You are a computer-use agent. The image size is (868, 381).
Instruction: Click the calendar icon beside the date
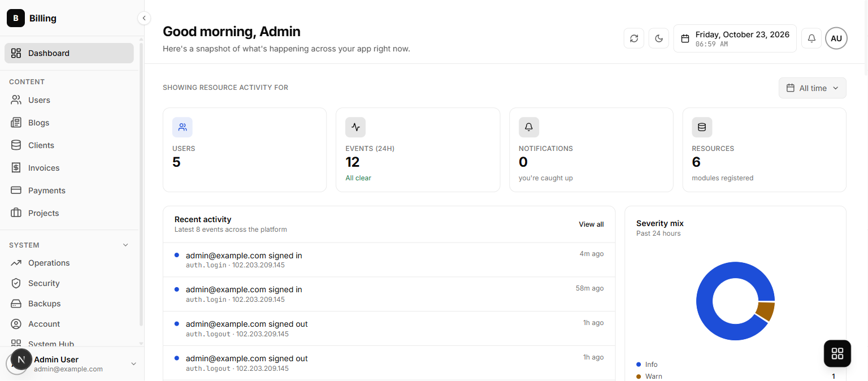click(x=685, y=38)
